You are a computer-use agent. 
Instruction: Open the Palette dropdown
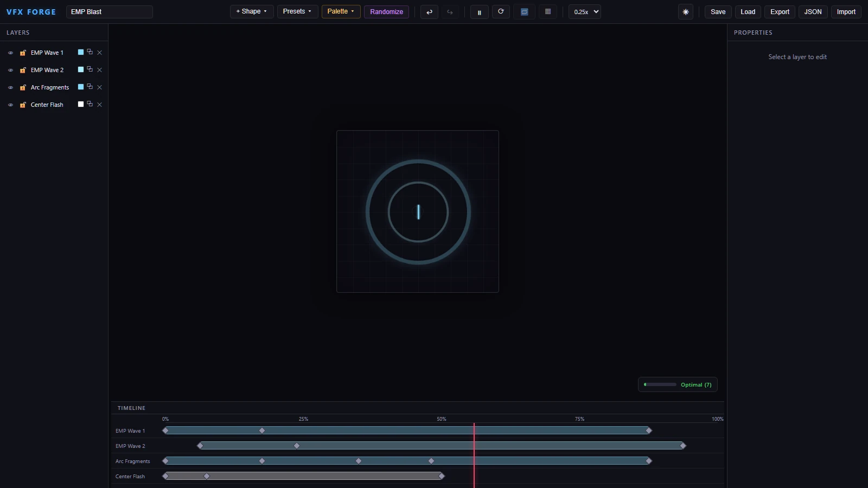coord(341,11)
